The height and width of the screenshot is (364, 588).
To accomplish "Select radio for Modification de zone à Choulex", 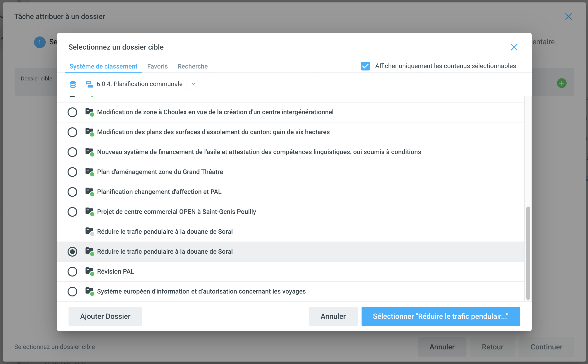I will (x=72, y=112).
